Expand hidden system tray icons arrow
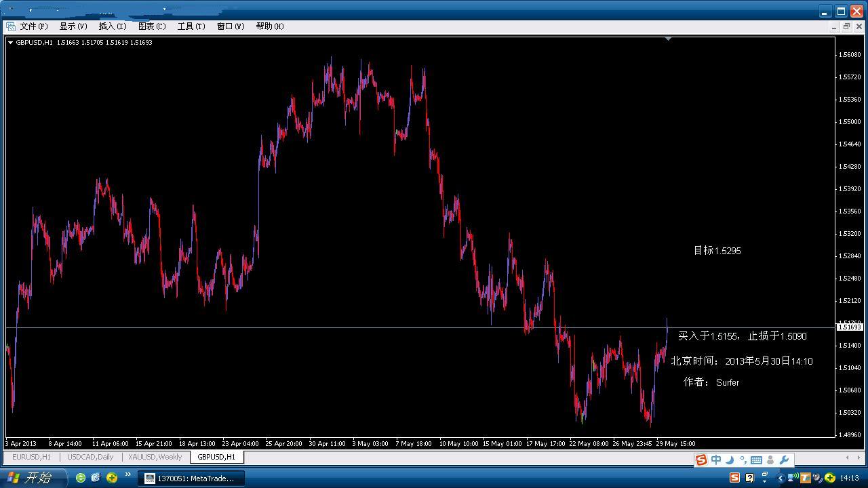Image resolution: width=868 pixels, height=488 pixels. [780, 479]
